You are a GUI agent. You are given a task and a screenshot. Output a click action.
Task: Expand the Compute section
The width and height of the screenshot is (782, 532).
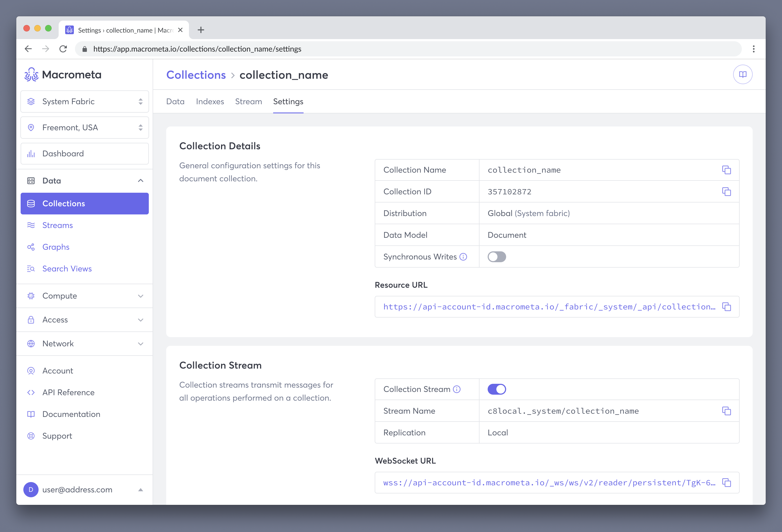pos(84,296)
